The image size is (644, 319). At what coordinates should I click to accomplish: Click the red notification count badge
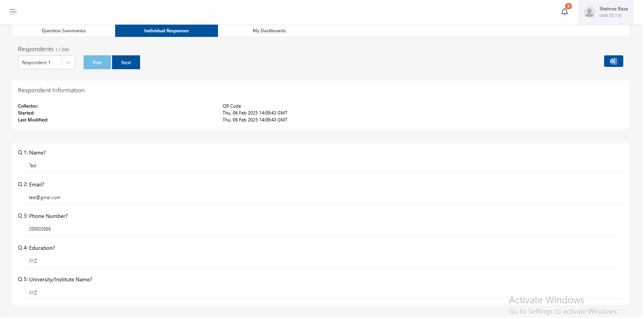pyautogui.click(x=568, y=6)
